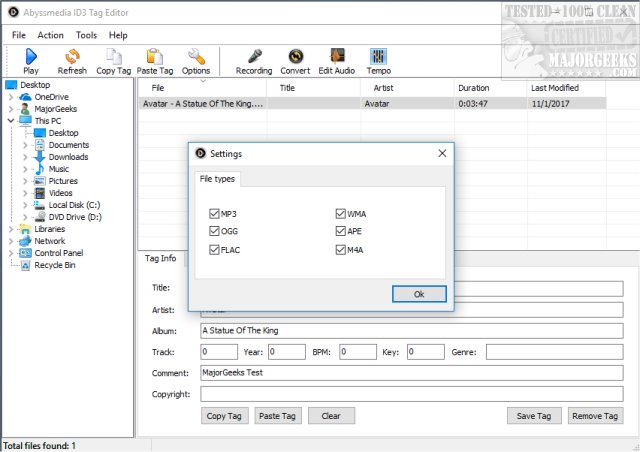640x452 pixels.
Task: Focus the Copyright input field
Action: point(411,394)
